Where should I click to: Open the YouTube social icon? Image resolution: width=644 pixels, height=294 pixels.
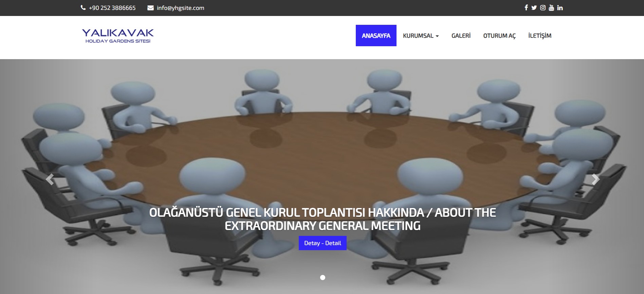pos(551,7)
